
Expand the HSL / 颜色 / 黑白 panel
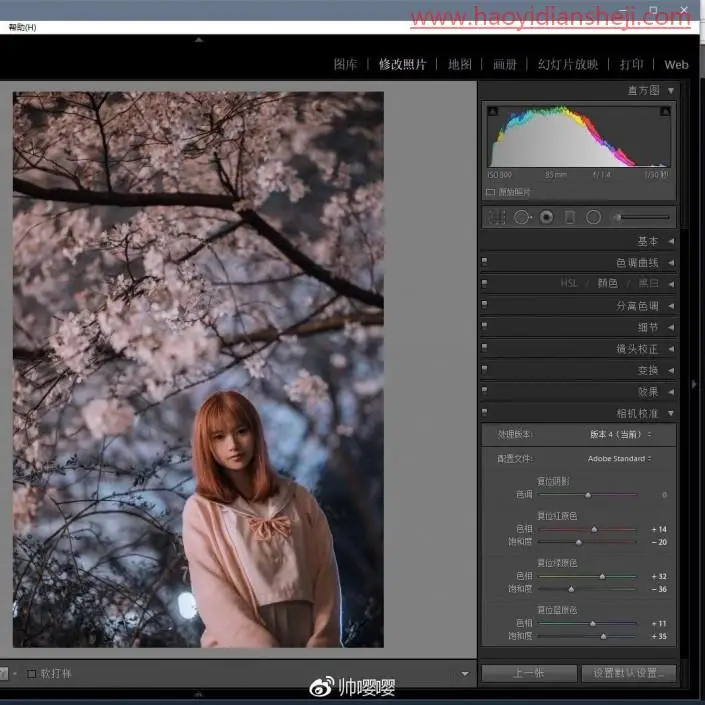671,284
